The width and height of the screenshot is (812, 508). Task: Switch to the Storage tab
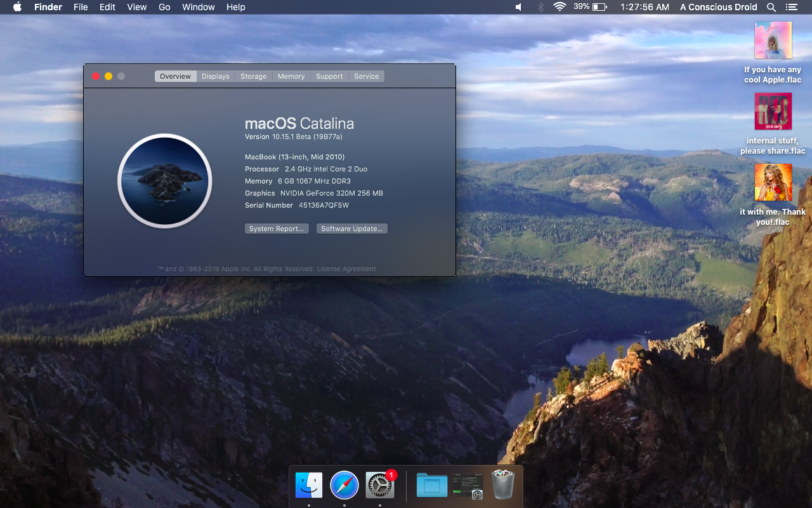[253, 76]
